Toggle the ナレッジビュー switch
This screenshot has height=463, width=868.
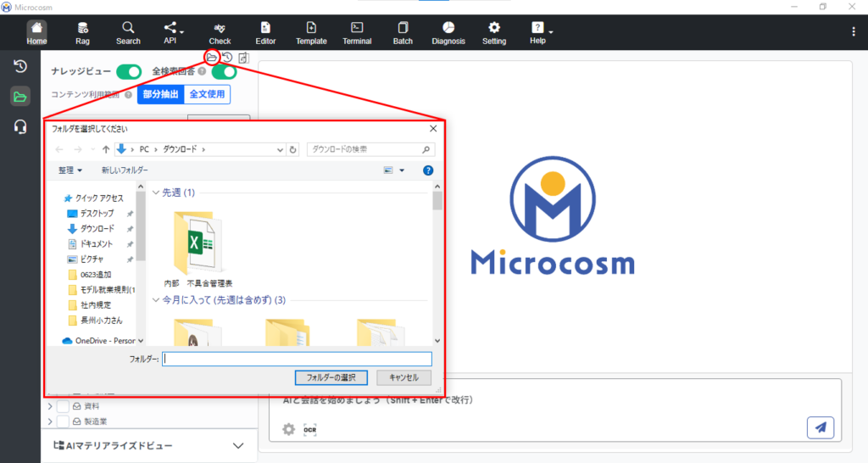click(x=129, y=71)
